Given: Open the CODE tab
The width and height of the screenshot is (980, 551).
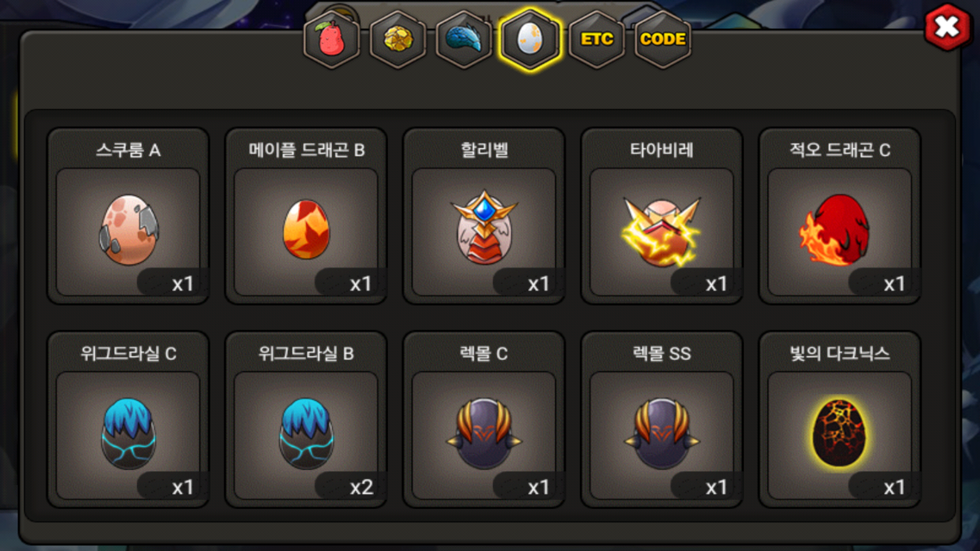Looking at the screenshot, I should pos(663,39).
